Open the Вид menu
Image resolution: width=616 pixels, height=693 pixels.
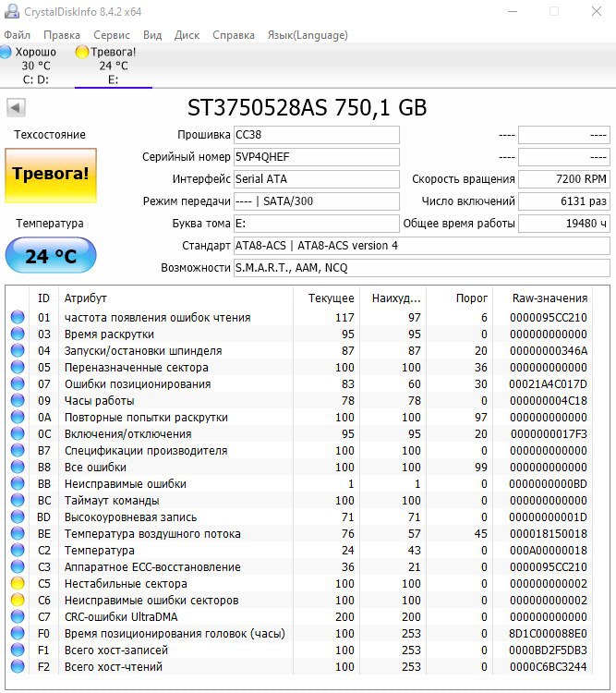(x=152, y=35)
